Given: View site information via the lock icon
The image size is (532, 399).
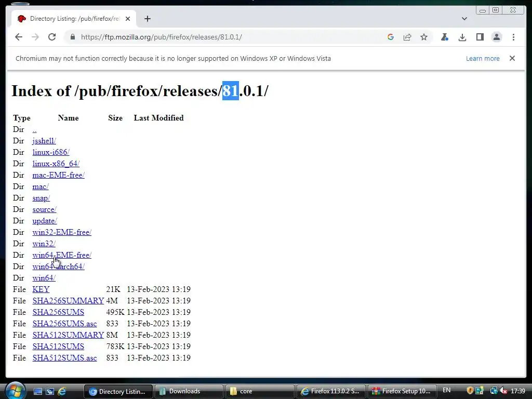Looking at the screenshot, I should [x=73, y=37].
